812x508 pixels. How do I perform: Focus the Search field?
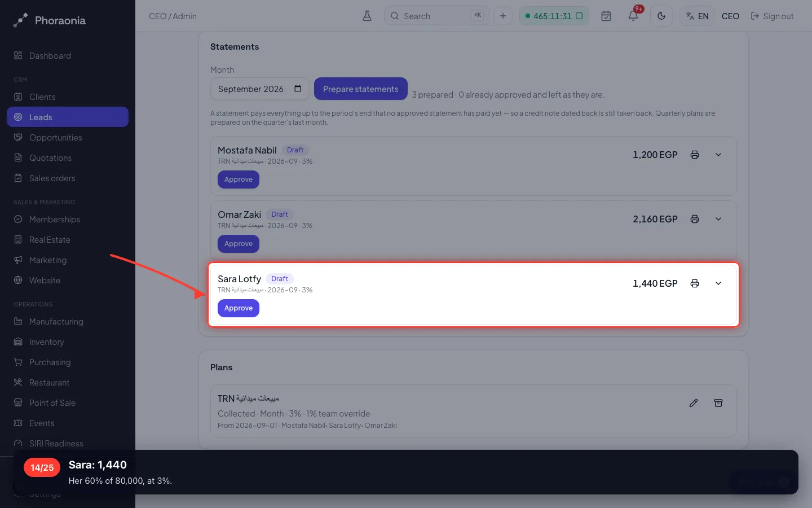point(436,16)
